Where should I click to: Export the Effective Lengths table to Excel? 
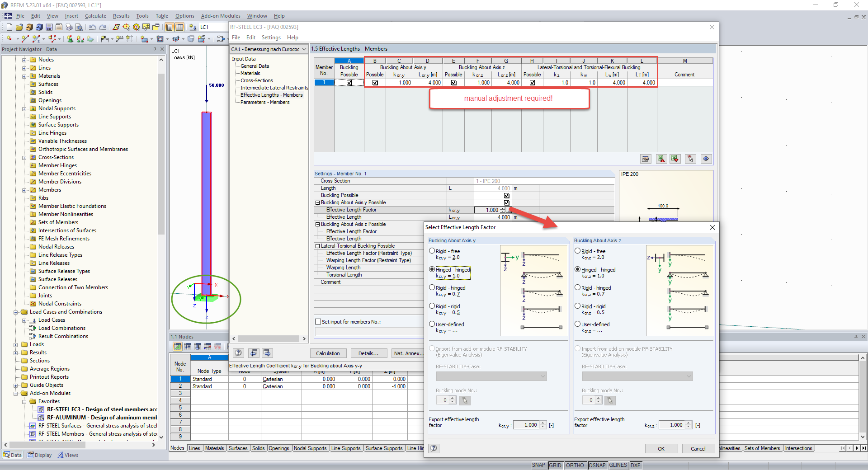click(661, 159)
